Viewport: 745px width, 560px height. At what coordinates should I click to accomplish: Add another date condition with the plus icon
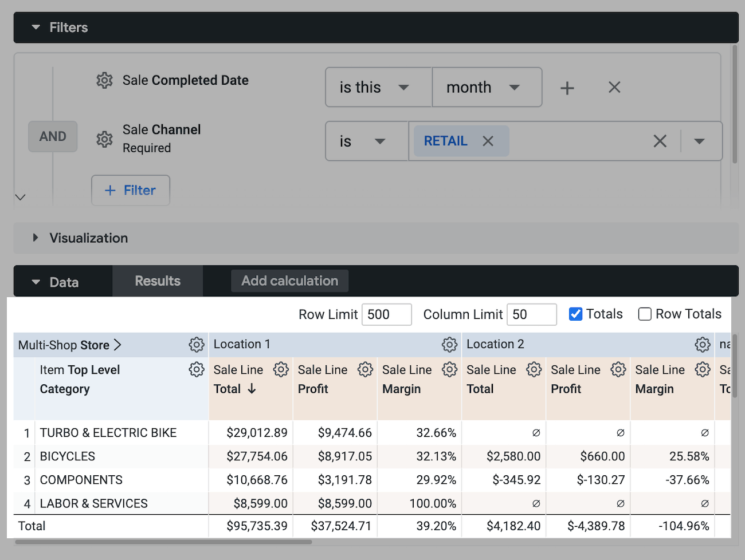pyautogui.click(x=567, y=87)
